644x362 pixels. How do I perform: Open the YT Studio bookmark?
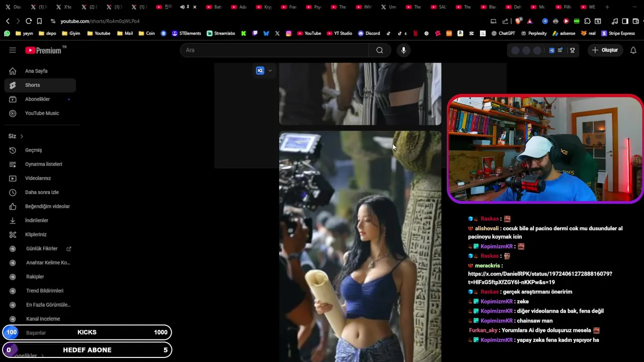pos(340,34)
